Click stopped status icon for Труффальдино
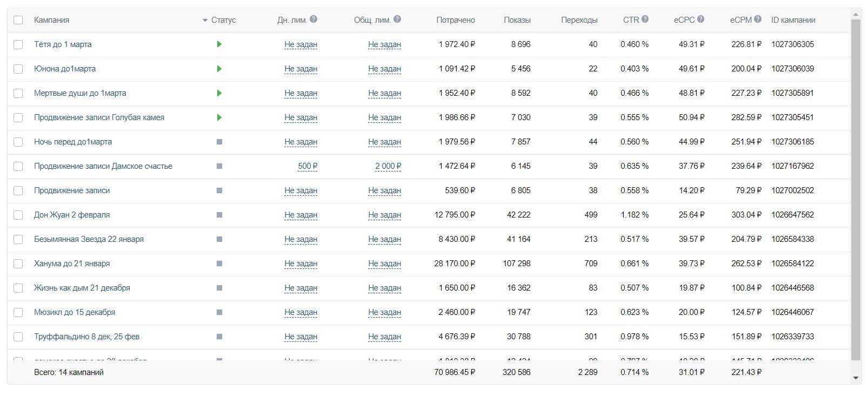Image resolution: width=868 pixels, height=395 pixels. point(219,337)
